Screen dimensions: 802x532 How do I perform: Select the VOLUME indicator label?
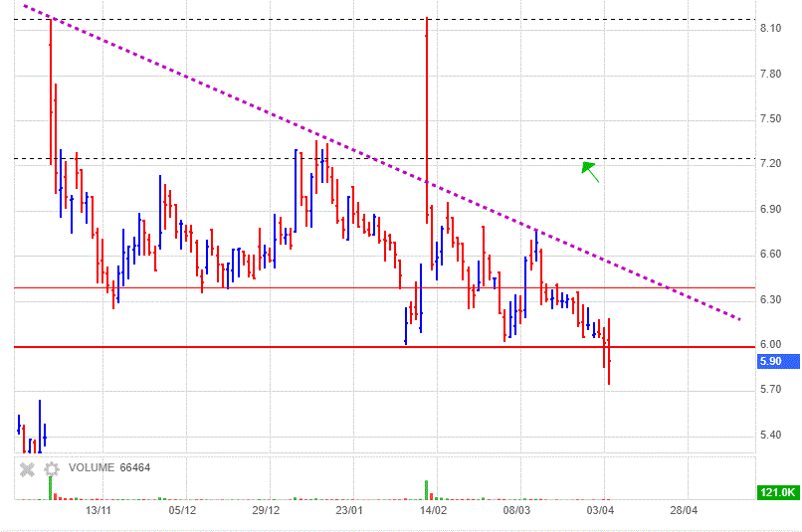92,467
